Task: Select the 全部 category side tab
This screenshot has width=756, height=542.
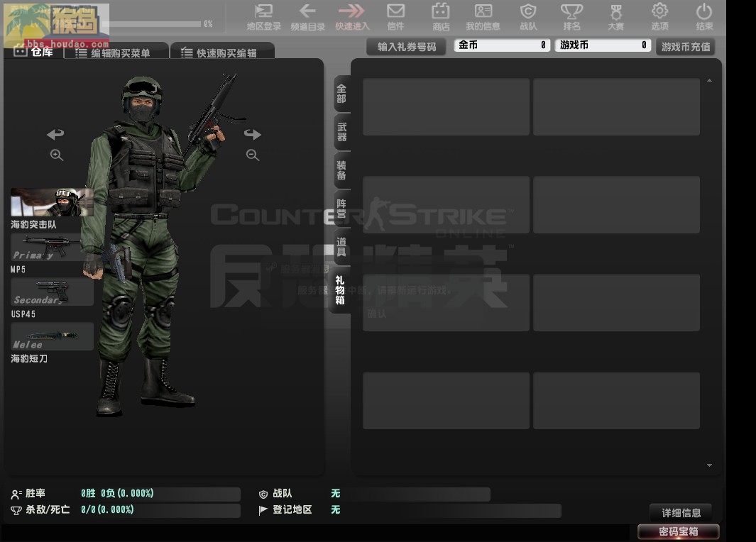Action: click(341, 94)
